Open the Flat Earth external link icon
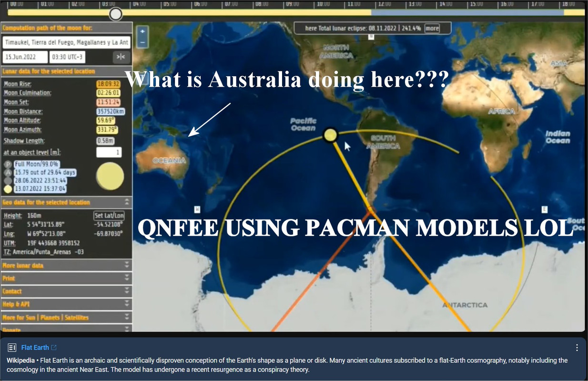Viewport: 588px width, 381px height. coord(54,348)
